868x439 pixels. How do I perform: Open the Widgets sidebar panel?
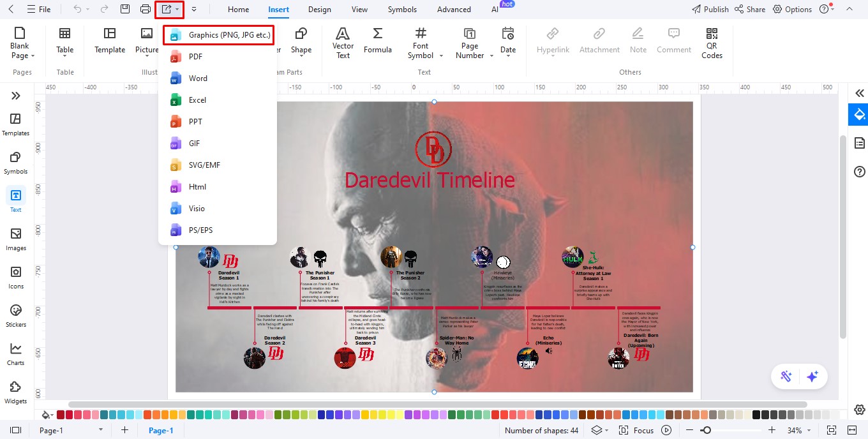[x=16, y=392]
